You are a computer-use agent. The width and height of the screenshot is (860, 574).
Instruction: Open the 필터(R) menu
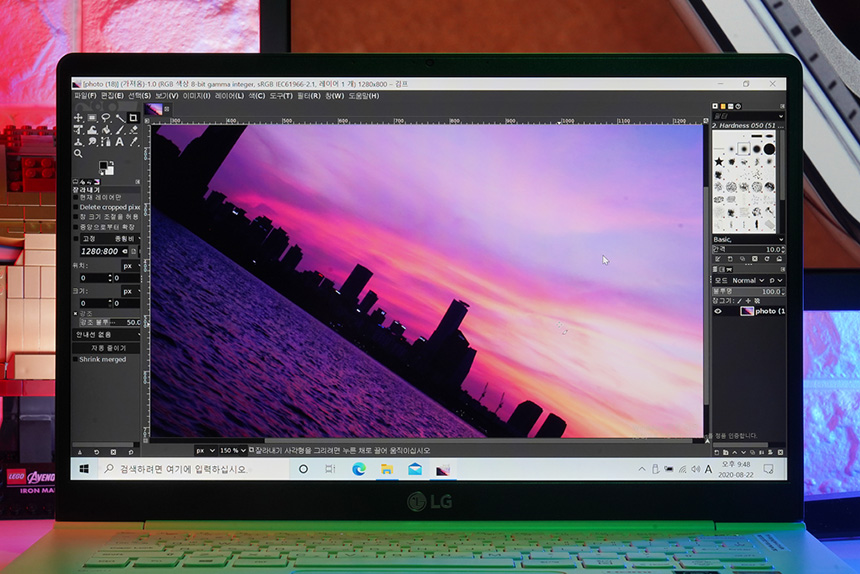pyautogui.click(x=309, y=96)
